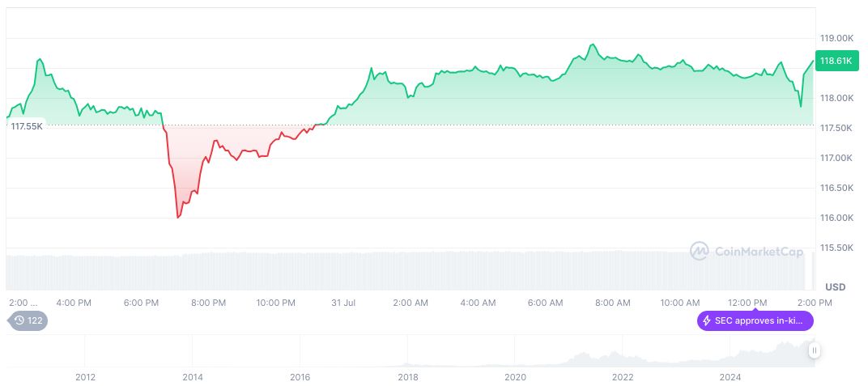This screenshot has height=386, width=868.
Task: Select 2018 on the navigator timeline
Action: (408, 377)
